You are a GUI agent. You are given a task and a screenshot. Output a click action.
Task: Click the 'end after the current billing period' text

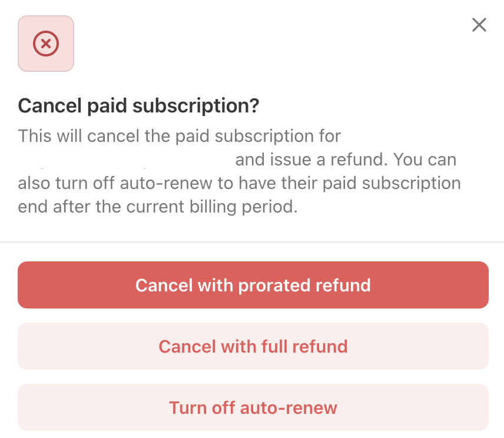pos(158,206)
